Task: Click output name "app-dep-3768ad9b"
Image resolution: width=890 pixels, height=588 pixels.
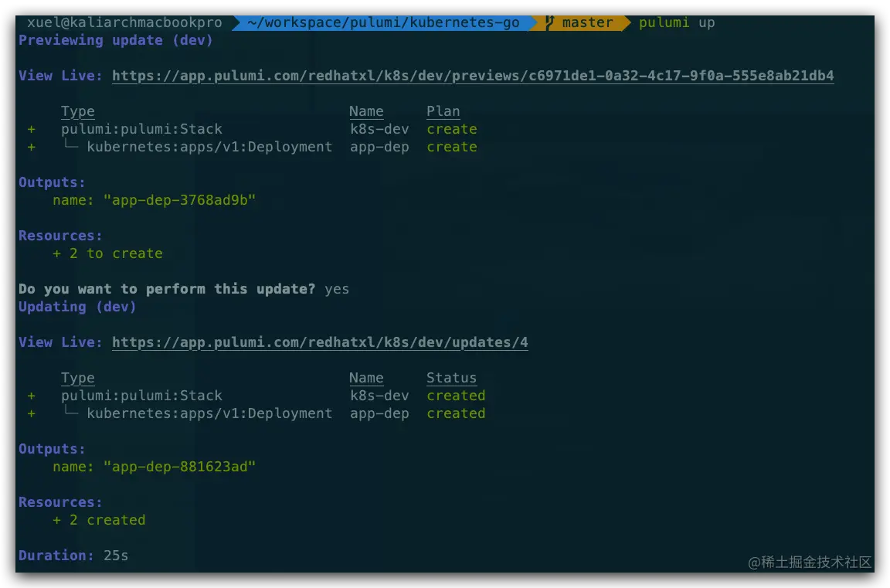Action: tap(179, 200)
